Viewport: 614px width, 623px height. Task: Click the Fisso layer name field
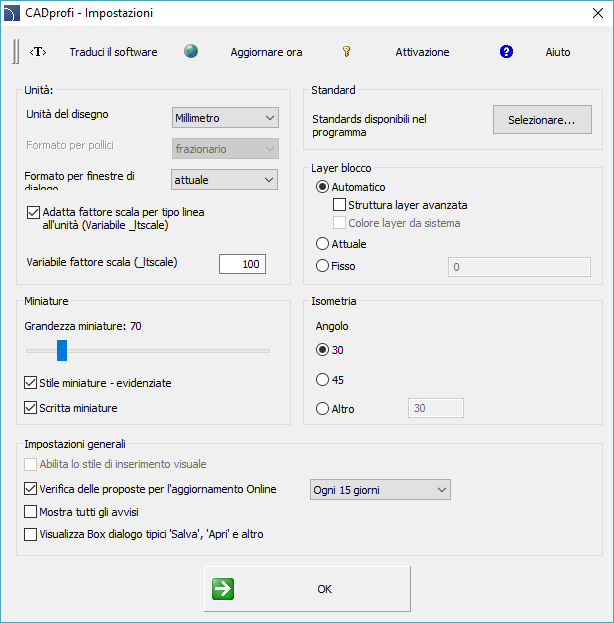coord(519,267)
